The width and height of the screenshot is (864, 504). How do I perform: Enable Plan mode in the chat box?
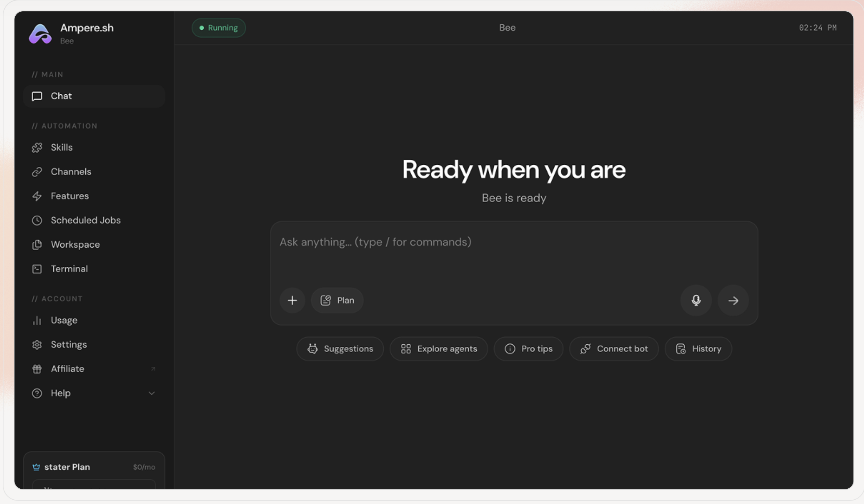point(337,301)
